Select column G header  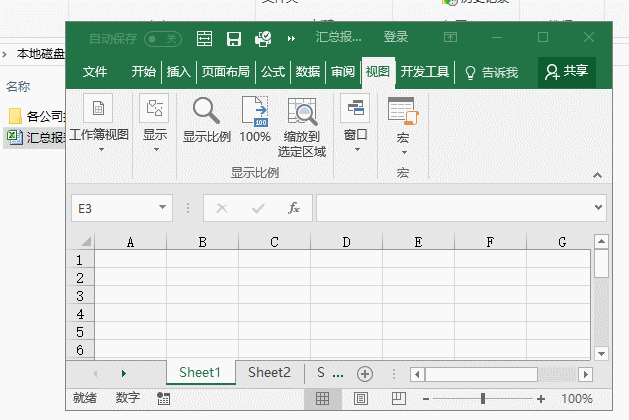(x=559, y=242)
